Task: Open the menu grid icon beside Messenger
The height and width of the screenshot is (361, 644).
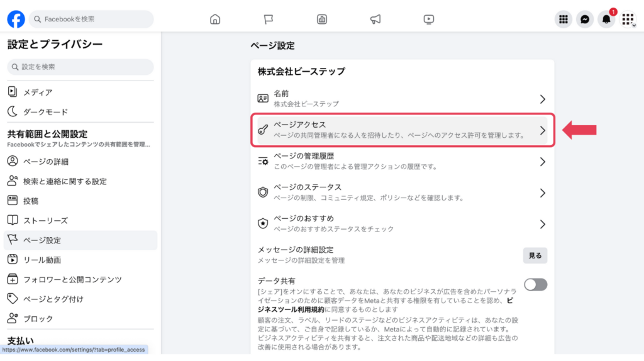Action: tap(563, 19)
